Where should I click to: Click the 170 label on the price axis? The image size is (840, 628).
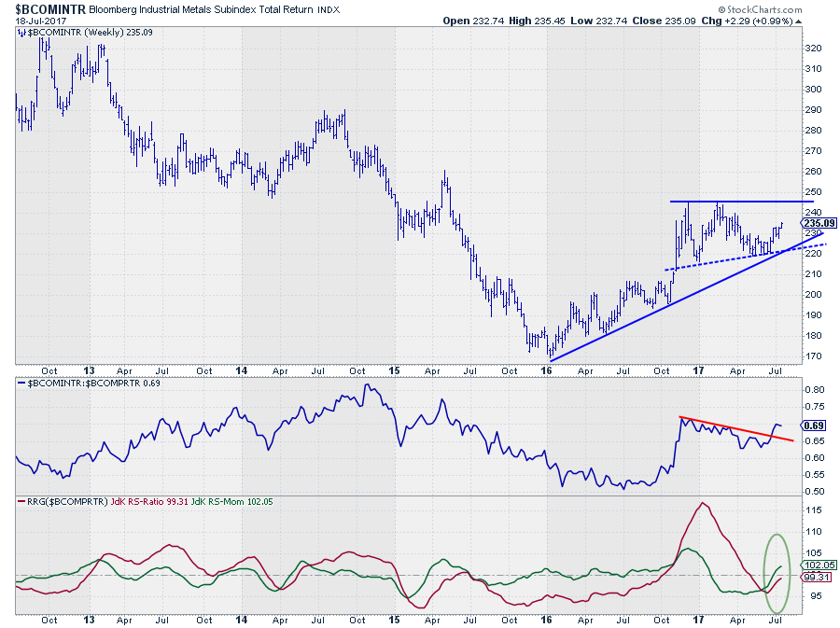(813, 356)
